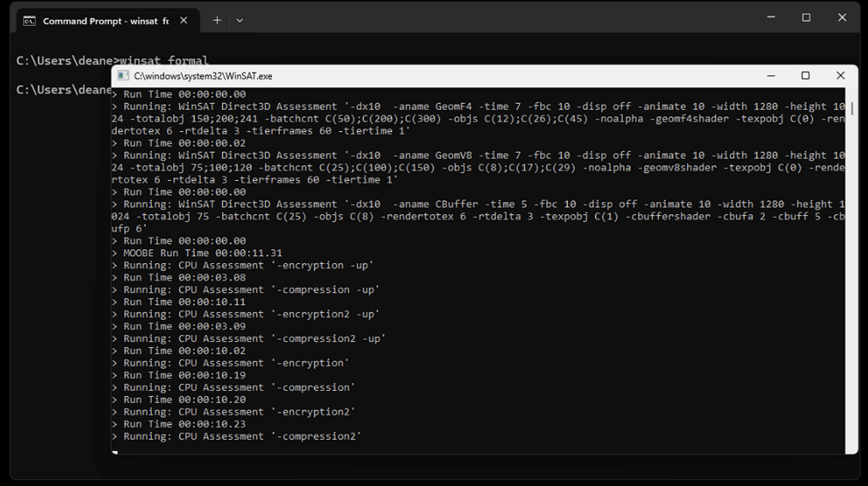Click the scrollbar track below the thumb
The image size is (868, 486).
coord(851,279)
